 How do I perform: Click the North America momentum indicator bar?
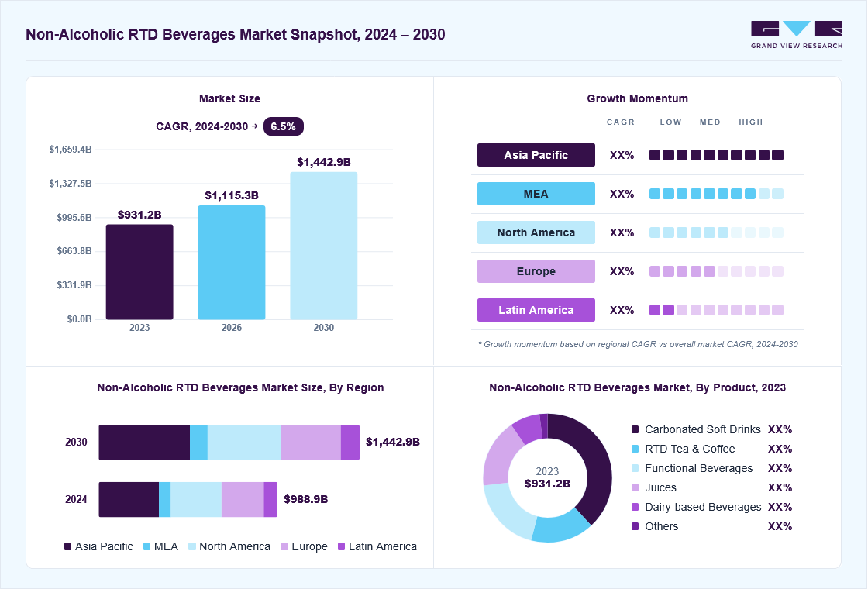pos(716,232)
